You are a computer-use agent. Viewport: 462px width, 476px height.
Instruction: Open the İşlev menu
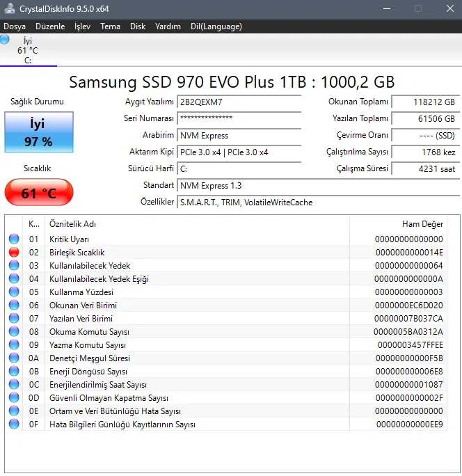83,26
